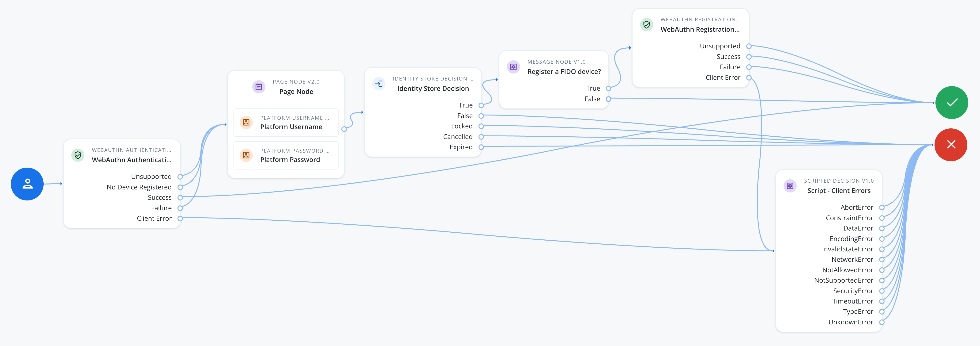Select the Page Node title
The height and width of the screenshot is (346, 980).
tap(296, 92)
